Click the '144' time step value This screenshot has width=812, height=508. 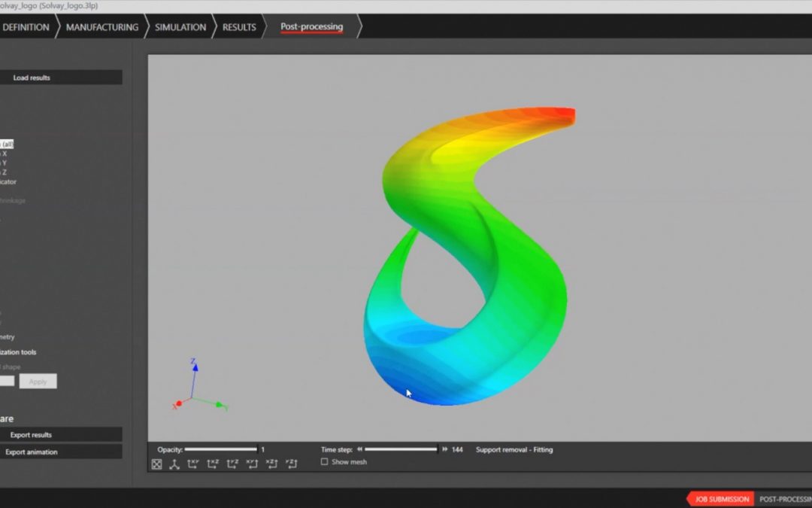coord(457,449)
